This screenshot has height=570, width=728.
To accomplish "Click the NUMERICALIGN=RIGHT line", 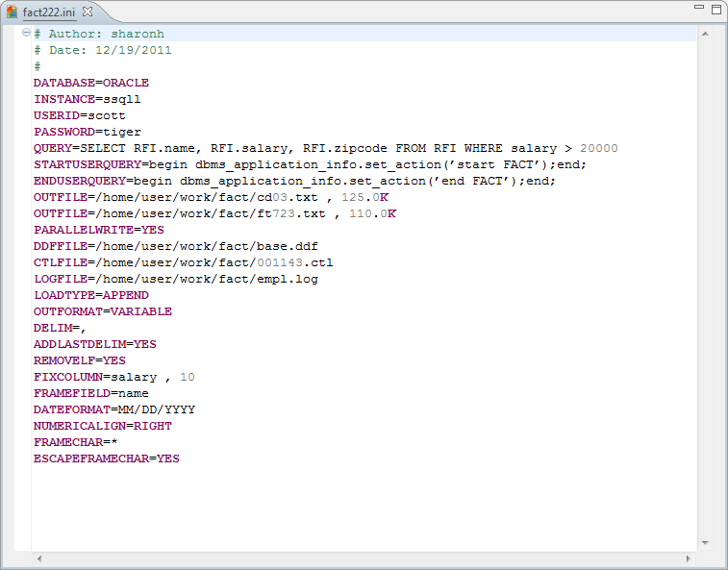I will [103, 426].
